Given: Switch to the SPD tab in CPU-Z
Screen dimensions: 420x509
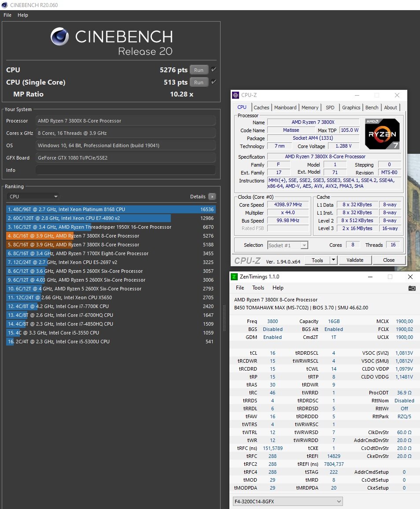Looking at the screenshot, I should 330,108.
